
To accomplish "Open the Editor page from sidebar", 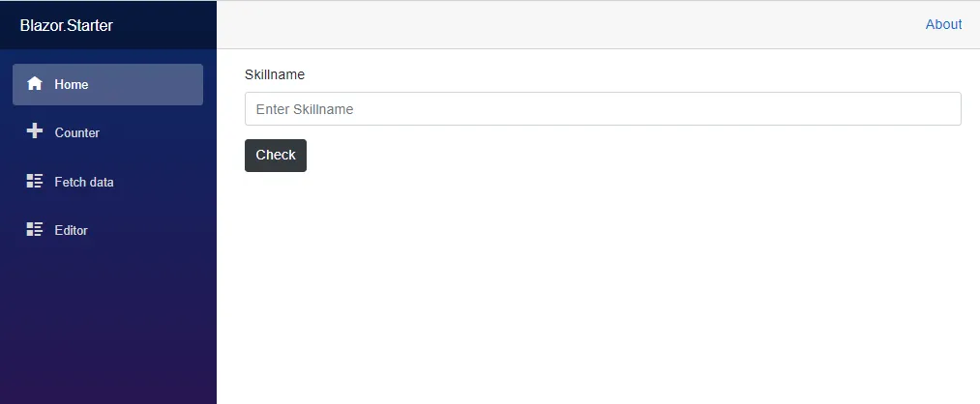I will coord(72,230).
